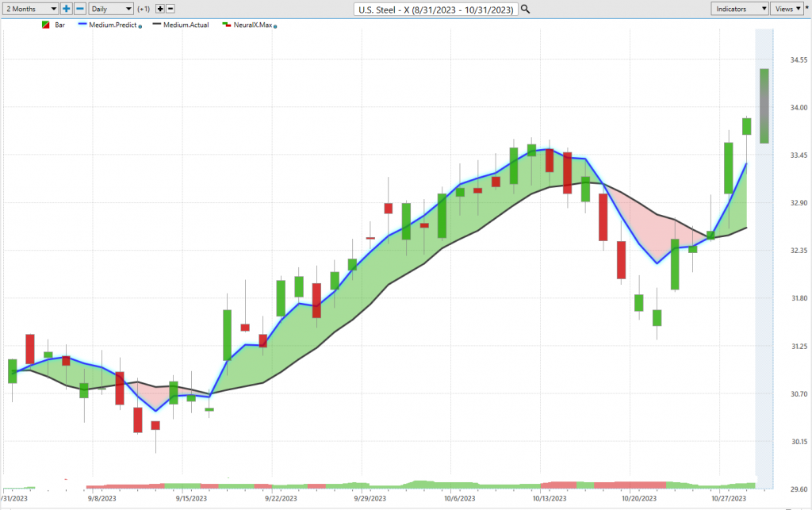Click the NeuralX.Max legend label
The width and height of the screenshot is (812, 510).
click(x=253, y=25)
